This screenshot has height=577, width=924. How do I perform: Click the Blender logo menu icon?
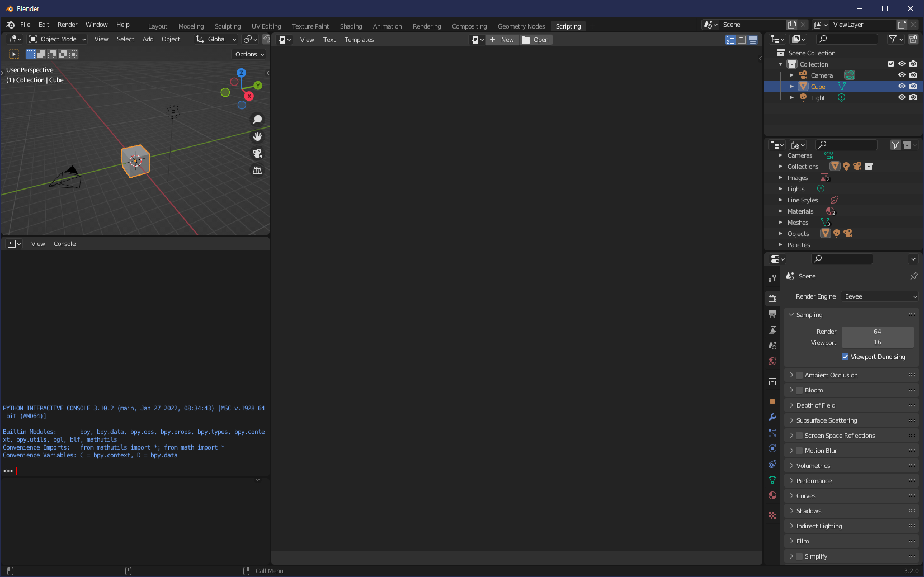10,25
